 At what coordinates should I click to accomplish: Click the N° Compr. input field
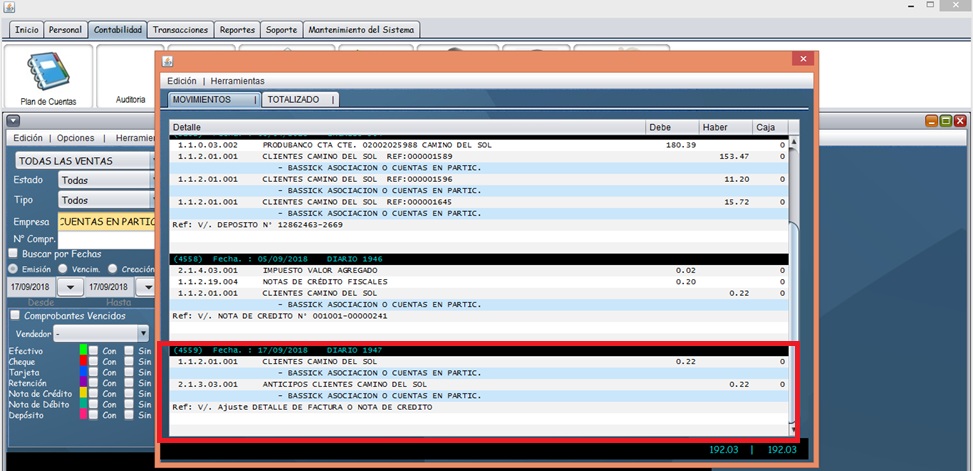pyautogui.click(x=106, y=240)
